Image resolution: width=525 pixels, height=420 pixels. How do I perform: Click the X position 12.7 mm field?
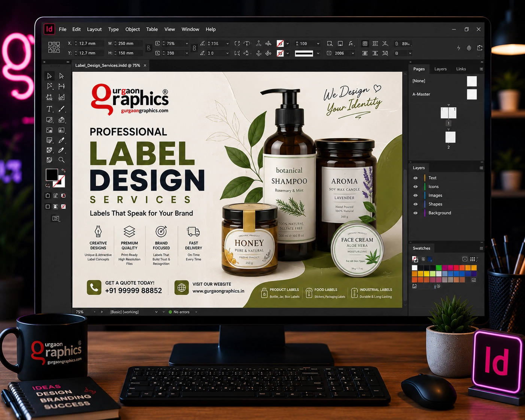(89, 43)
